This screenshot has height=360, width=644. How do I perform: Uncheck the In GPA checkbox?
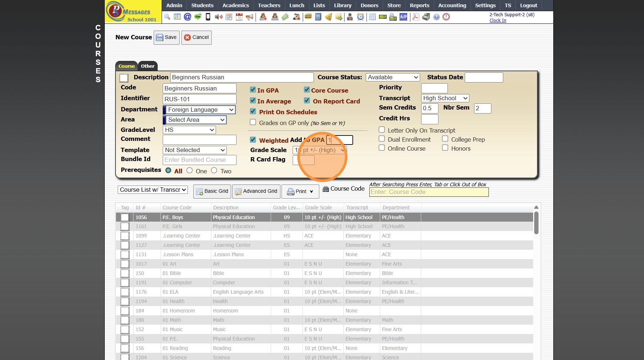pyautogui.click(x=253, y=90)
